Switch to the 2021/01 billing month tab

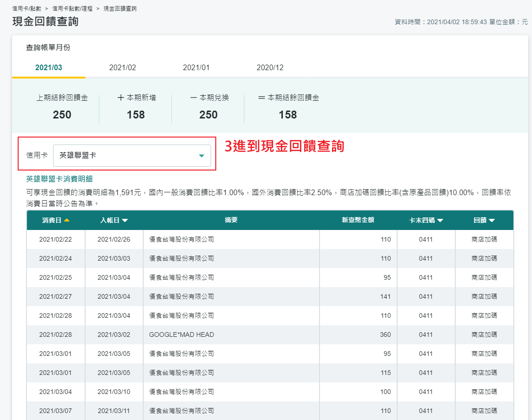coord(196,67)
